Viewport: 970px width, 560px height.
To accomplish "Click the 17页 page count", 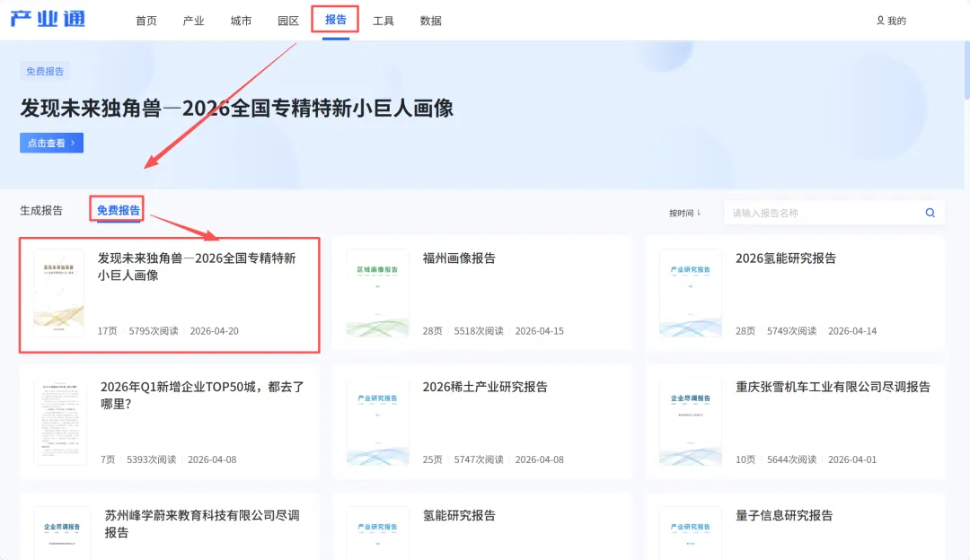I will click(107, 330).
